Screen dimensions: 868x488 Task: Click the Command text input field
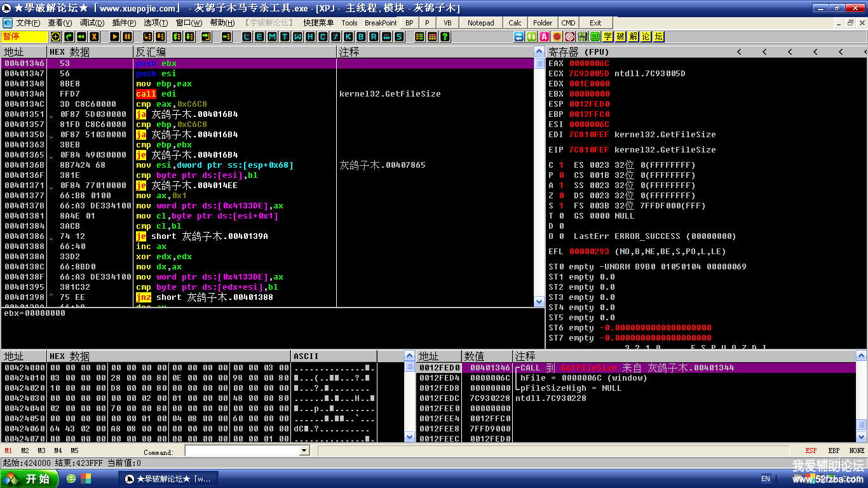point(241,451)
